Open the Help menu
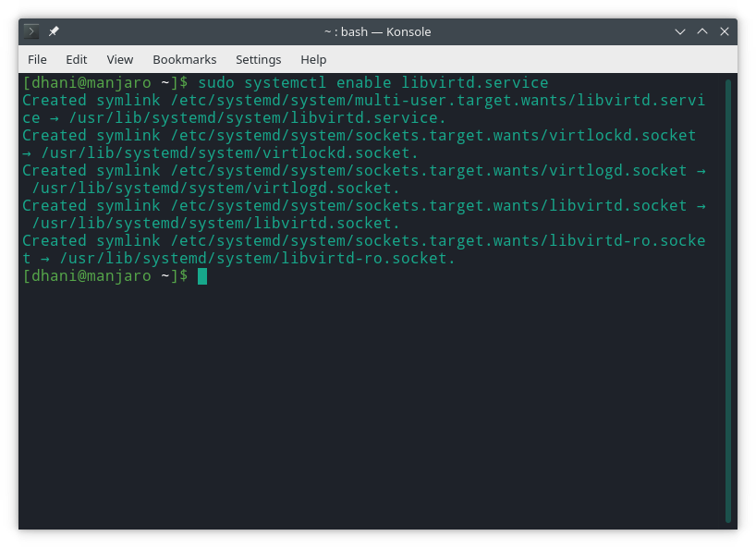This screenshot has width=756, height=548. pos(313,59)
